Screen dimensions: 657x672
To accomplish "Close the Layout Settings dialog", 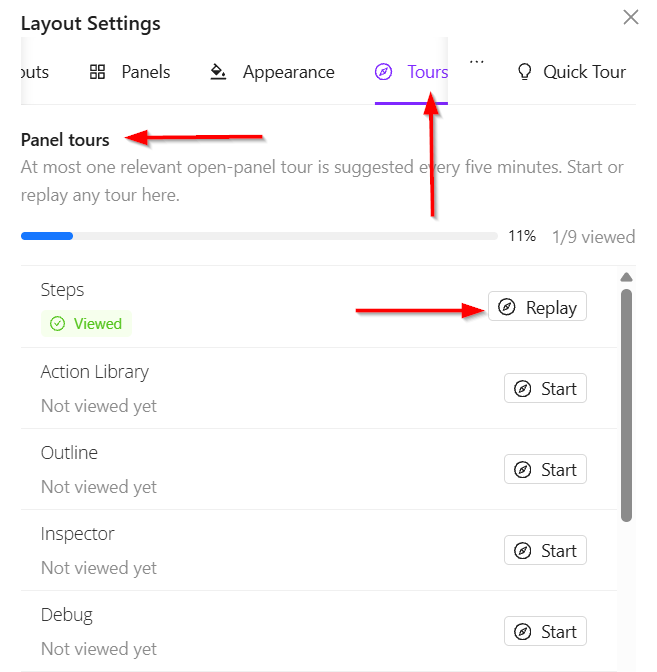I will click(x=631, y=18).
